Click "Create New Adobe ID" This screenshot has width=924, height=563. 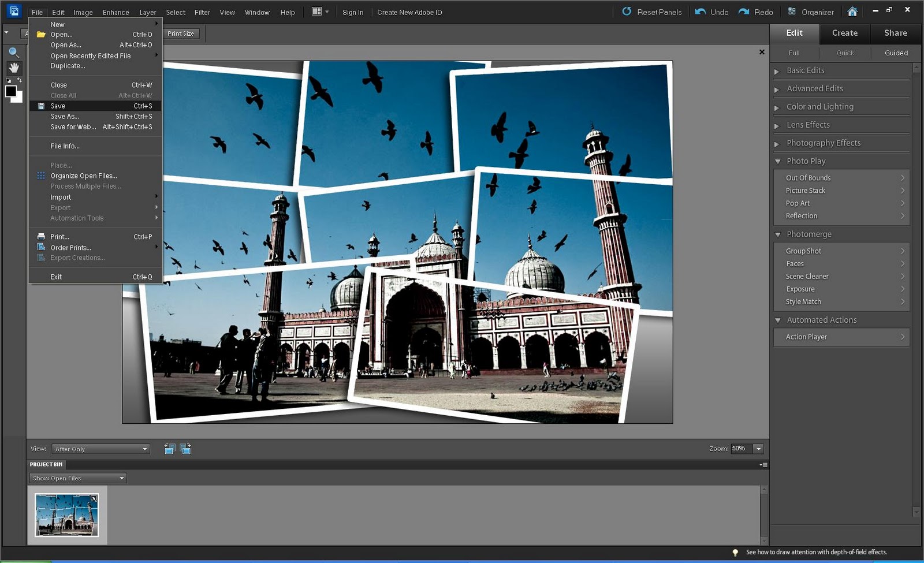[x=409, y=12]
